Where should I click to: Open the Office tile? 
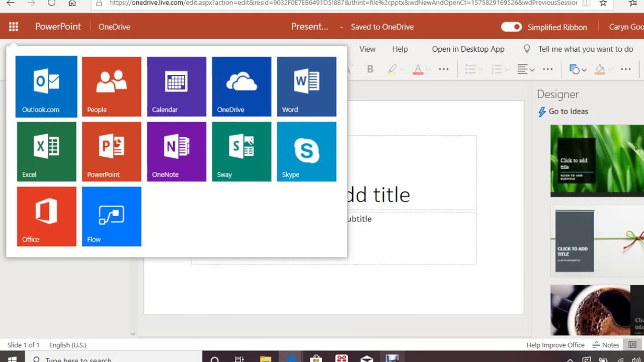[x=47, y=216]
